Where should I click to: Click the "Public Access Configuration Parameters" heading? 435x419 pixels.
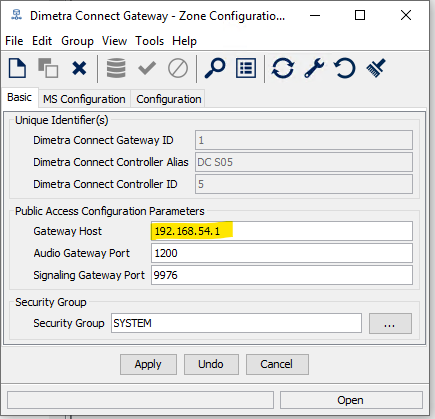(x=110, y=211)
